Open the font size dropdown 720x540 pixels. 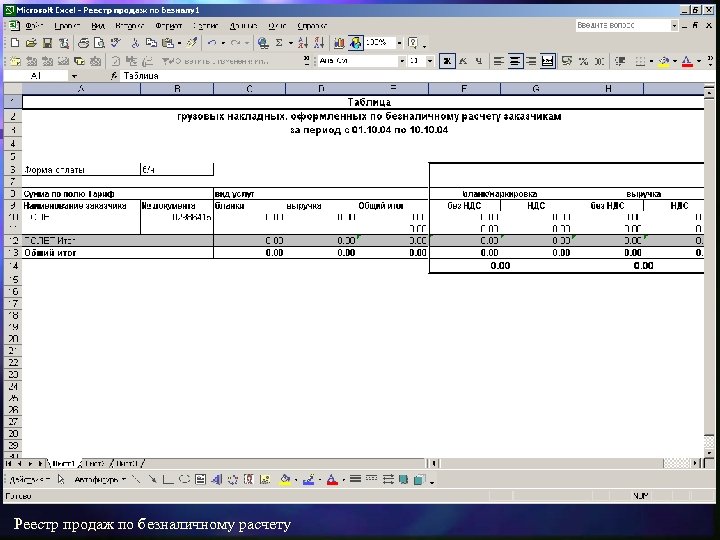(430, 61)
